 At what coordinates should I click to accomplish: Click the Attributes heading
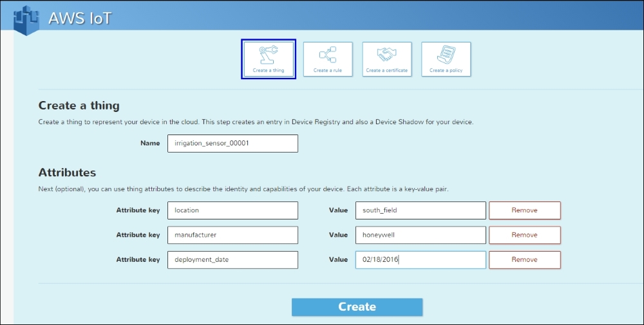click(67, 172)
